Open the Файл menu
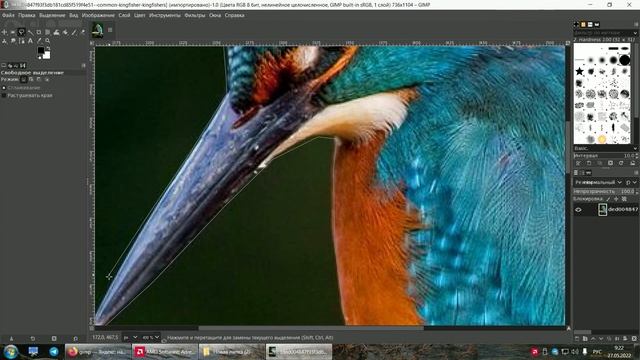 tap(8, 16)
